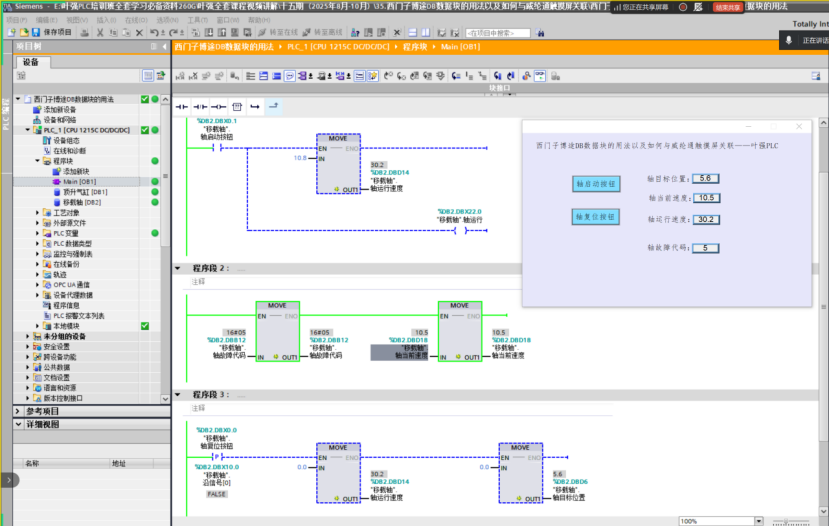Delete selection with the toolbar X icon
Screen dimensions: 829x526
tap(139, 33)
